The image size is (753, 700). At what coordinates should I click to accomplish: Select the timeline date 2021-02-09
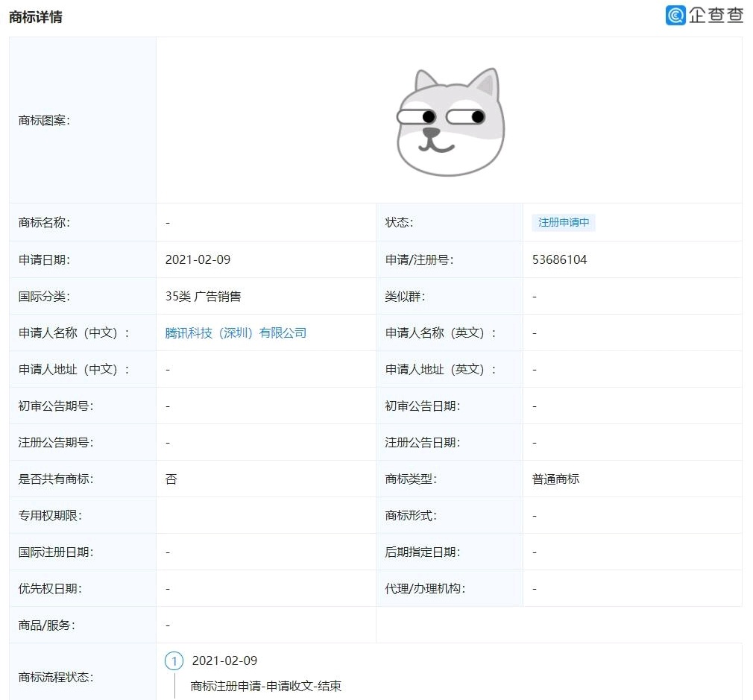click(x=224, y=661)
